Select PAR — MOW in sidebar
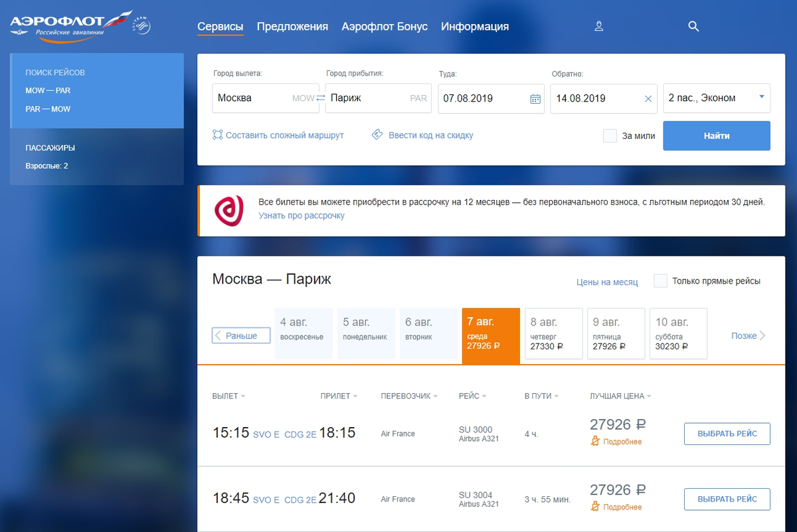797x532 pixels. point(48,109)
